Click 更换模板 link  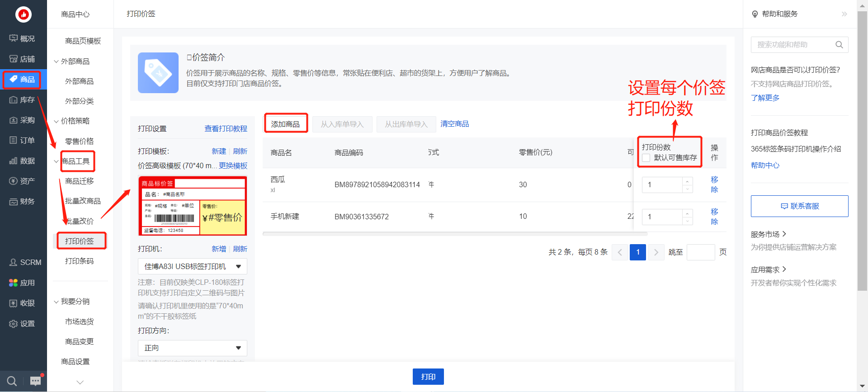(x=233, y=166)
